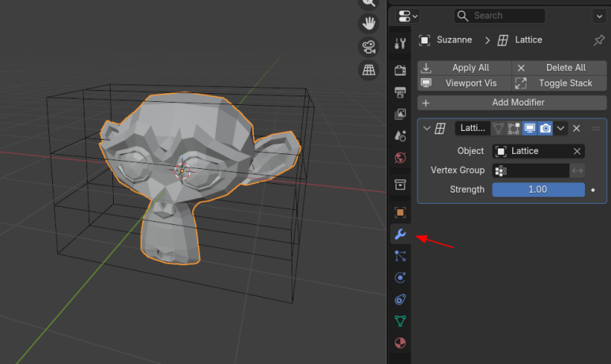
Task: Remove the Lattice modifier with X
Action: point(576,128)
